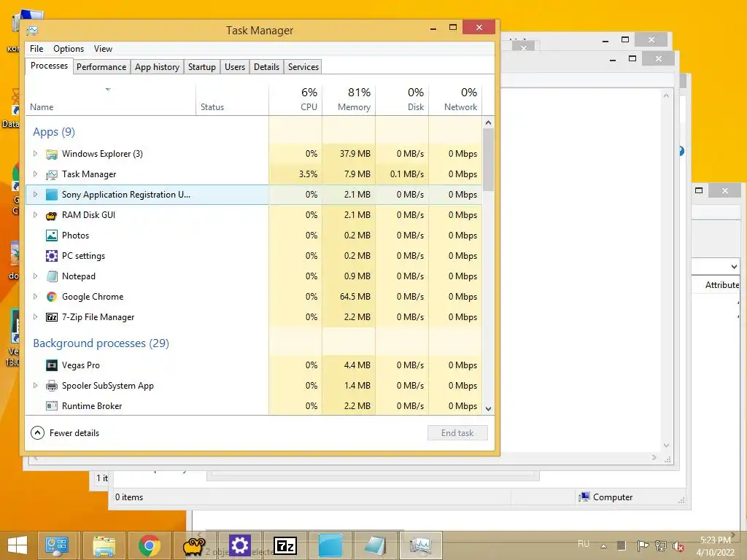
Task: Switch to 7-Zip in the taskbar
Action: pyautogui.click(x=285, y=545)
